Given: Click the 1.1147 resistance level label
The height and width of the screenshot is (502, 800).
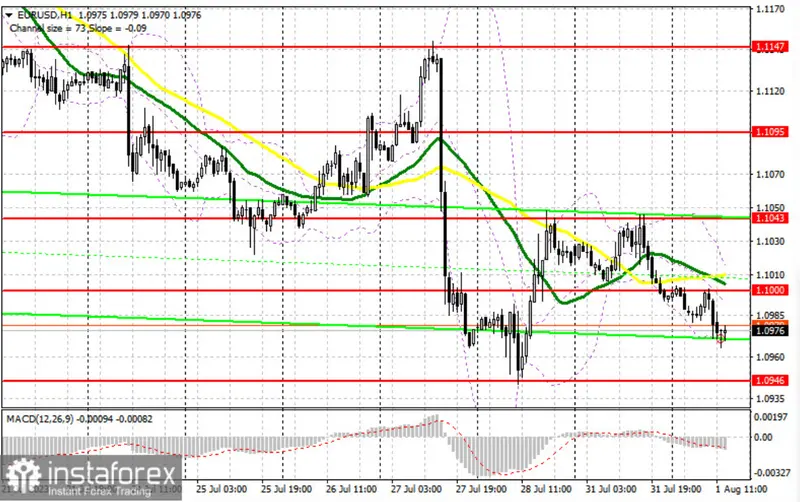Looking at the screenshot, I should click(x=770, y=47).
